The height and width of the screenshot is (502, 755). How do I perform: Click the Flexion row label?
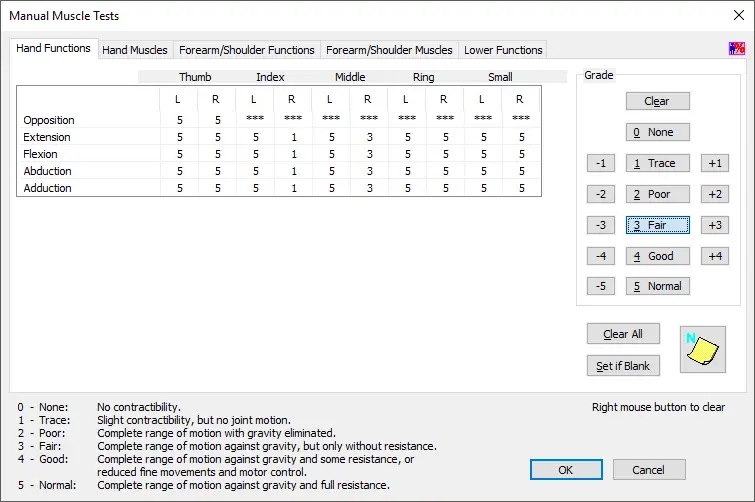(40, 154)
